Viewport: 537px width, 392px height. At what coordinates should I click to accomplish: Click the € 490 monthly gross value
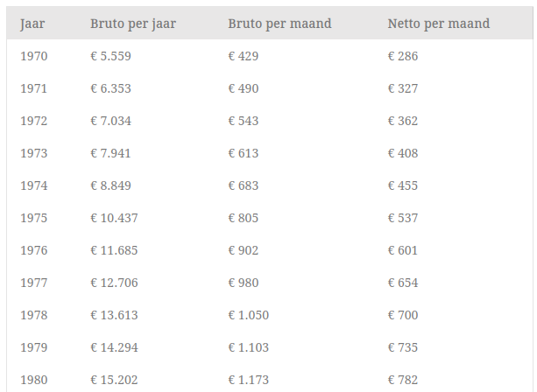point(244,88)
